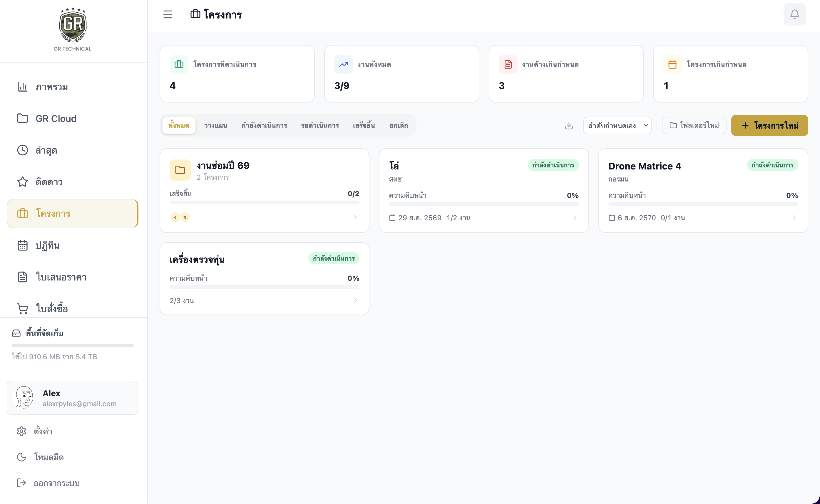Click the โครงการเกินกำหนด calendar icon

(x=672, y=64)
